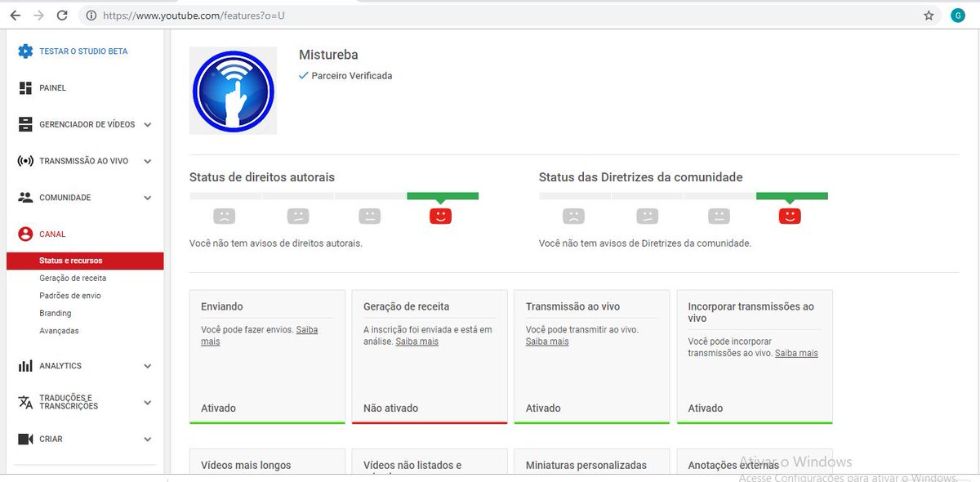Click the Parceiro Verificada checkmark icon

click(x=304, y=75)
